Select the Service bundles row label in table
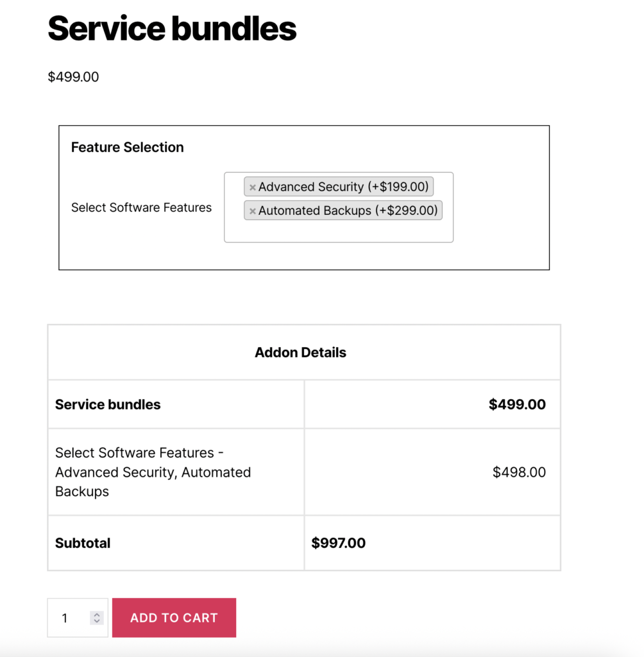This screenshot has height=657, width=644. [108, 405]
